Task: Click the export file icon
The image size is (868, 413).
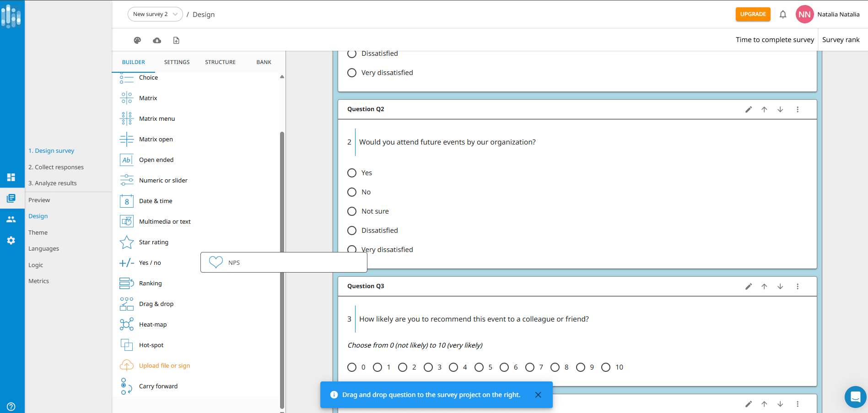Action: coord(176,40)
